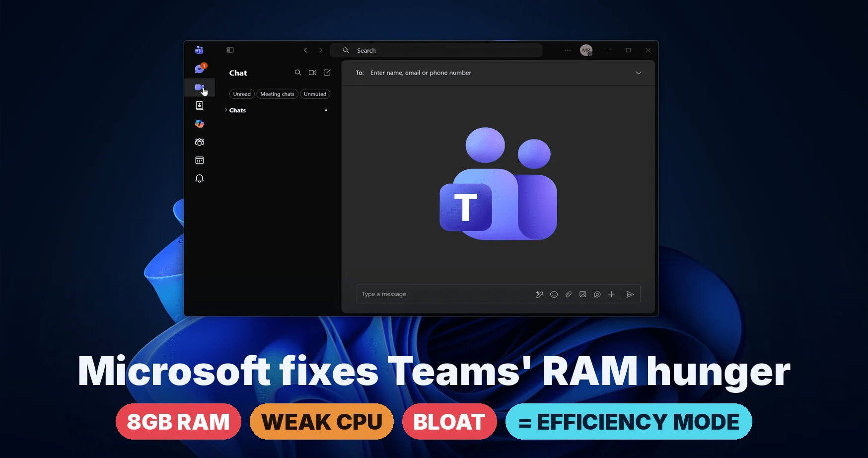Open Activity bell notifications

pyautogui.click(x=200, y=178)
